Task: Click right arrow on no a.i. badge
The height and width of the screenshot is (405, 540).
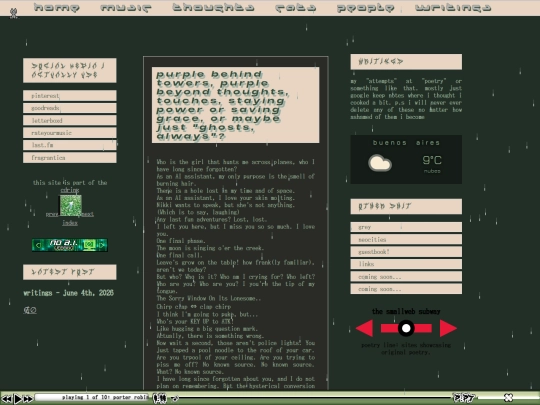Action: (x=102, y=245)
